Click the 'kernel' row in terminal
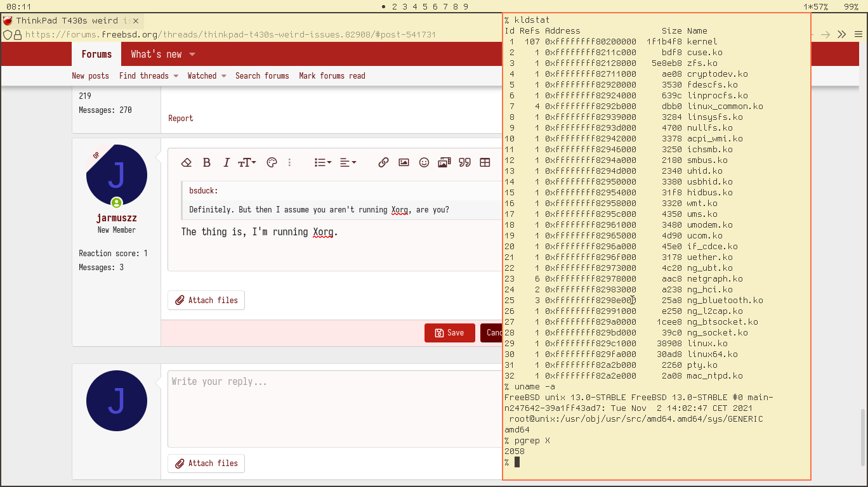This screenshot has width=868, height=487. 611,42
